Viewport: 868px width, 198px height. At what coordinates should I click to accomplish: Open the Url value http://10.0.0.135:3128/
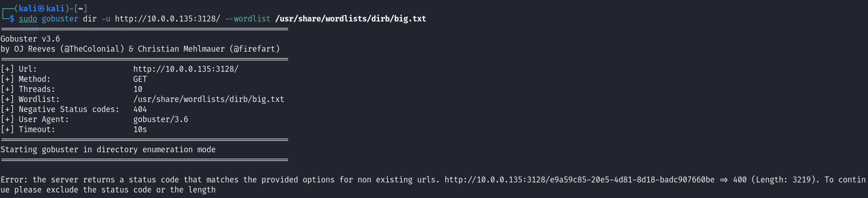click(186, 69)
